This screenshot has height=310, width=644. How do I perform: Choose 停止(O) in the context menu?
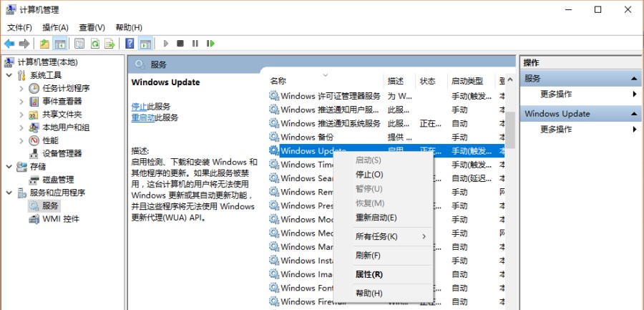tap(384, 175)
